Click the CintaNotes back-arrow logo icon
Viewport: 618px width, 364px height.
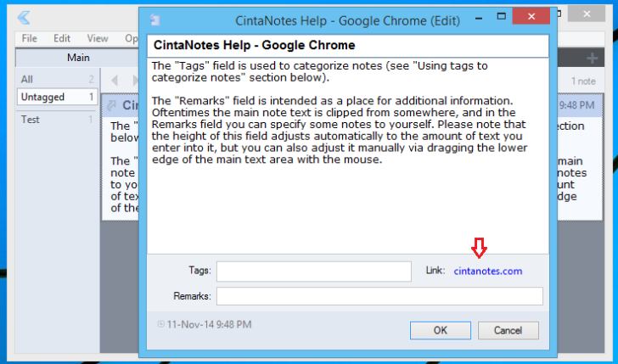tap(24, 17)
